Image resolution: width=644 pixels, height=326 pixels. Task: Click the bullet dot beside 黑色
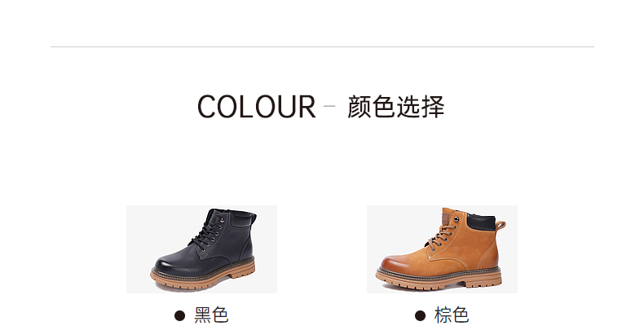coord(179,315)
